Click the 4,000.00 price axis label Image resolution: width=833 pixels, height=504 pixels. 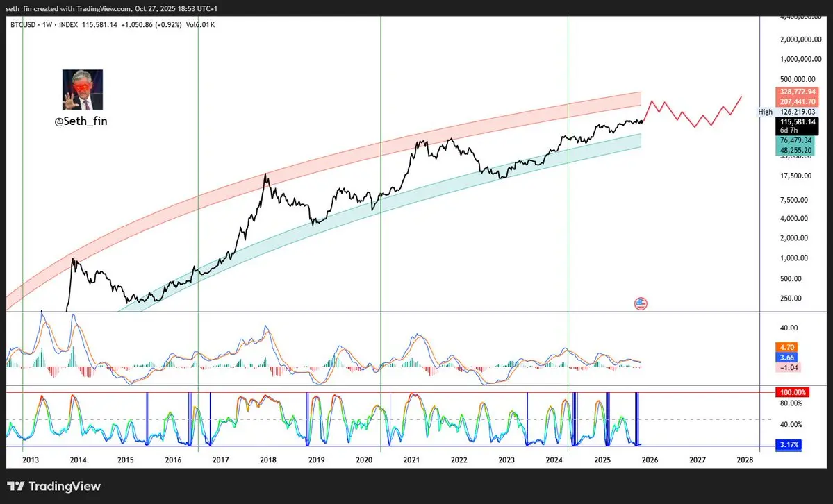[x=793, y=218]
